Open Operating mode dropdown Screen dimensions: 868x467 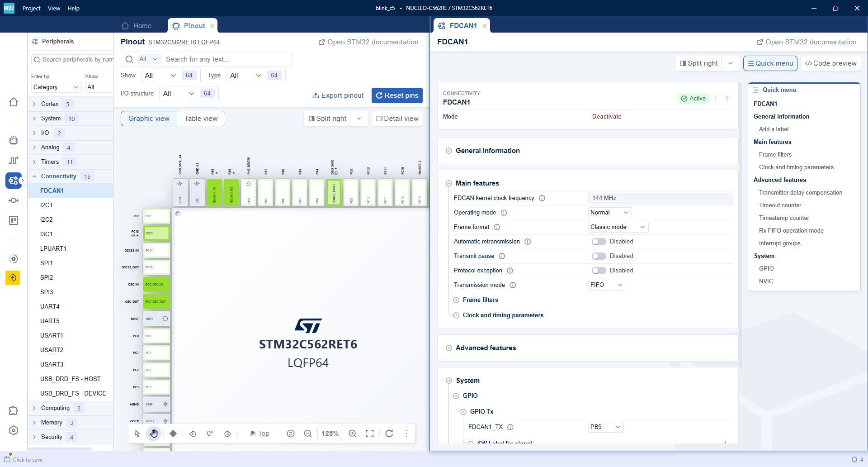click(x=609, y=213)
